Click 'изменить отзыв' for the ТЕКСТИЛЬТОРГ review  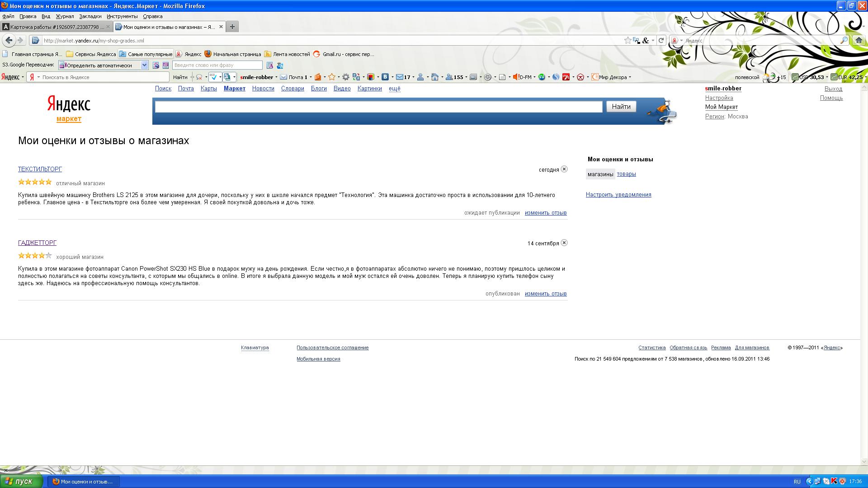[545, 213]
